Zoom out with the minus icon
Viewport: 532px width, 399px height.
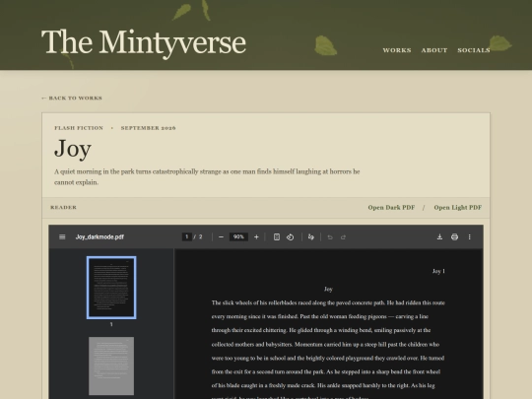[x=221, y=236]
